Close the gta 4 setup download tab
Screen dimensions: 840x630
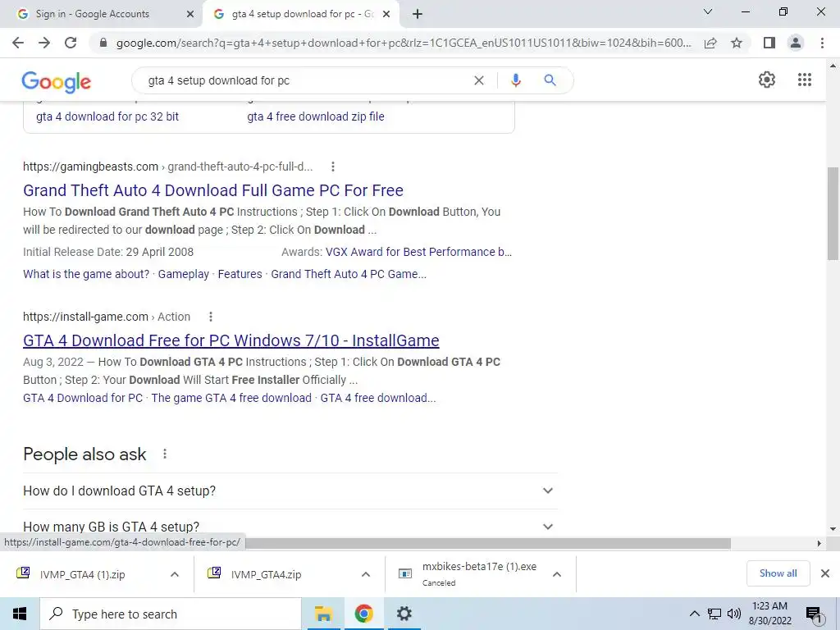pyautogui.click(x=386, y=15)
